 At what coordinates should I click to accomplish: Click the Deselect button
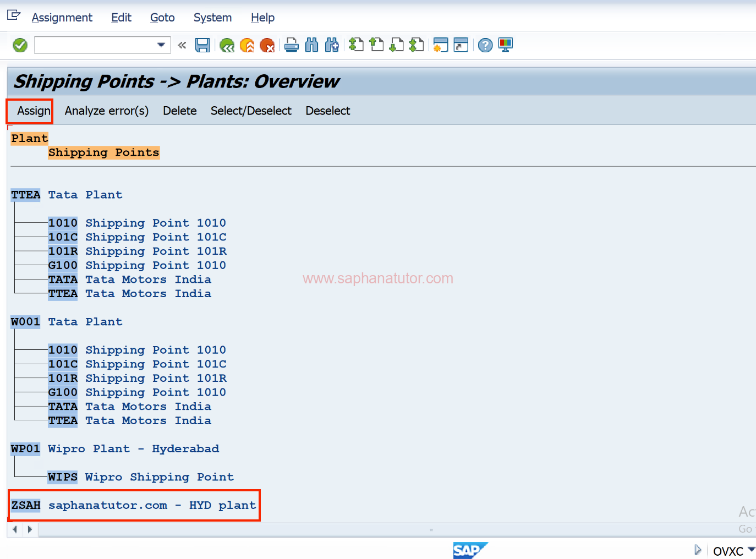point(328,111)
